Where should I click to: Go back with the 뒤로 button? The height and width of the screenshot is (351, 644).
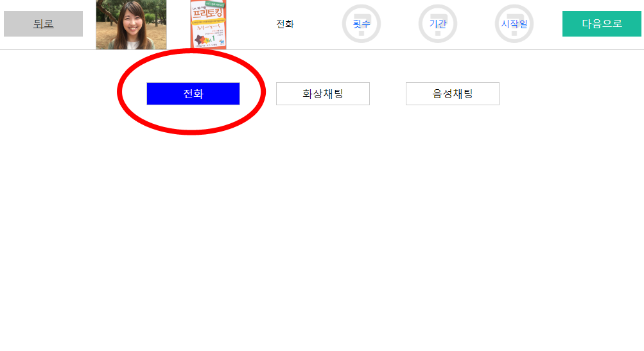tap(43, 24)
